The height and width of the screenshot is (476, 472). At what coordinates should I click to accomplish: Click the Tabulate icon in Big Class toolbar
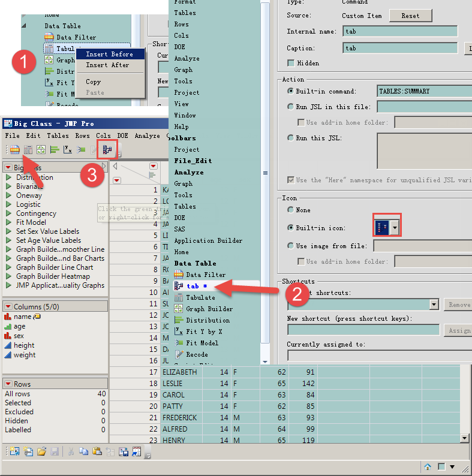pyautogui.click(x=28, y=149)
